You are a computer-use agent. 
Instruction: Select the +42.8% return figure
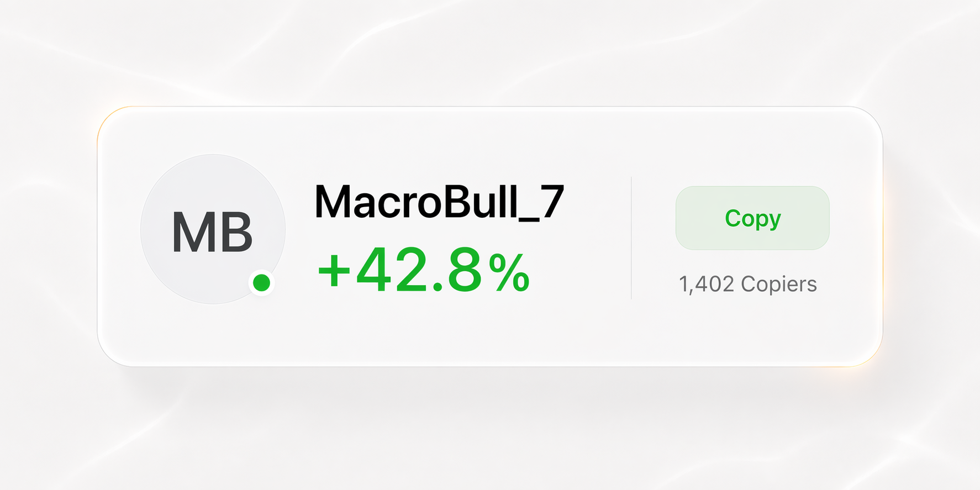point(423,271)
